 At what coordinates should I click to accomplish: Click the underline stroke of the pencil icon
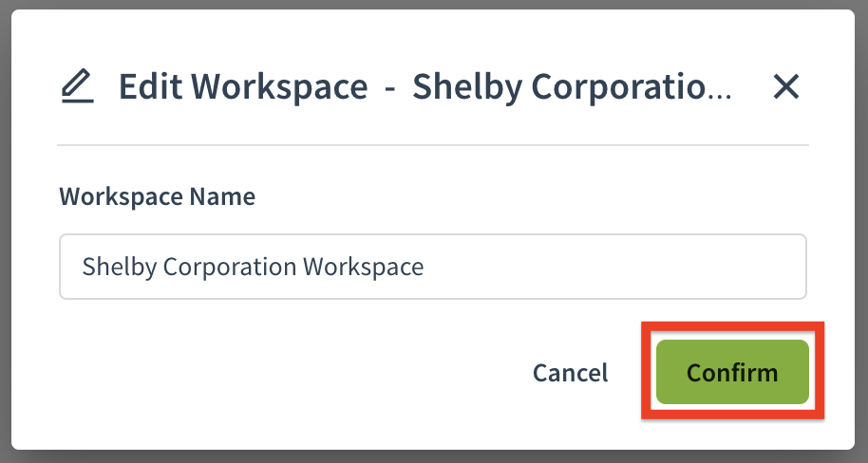coord(77,102)
